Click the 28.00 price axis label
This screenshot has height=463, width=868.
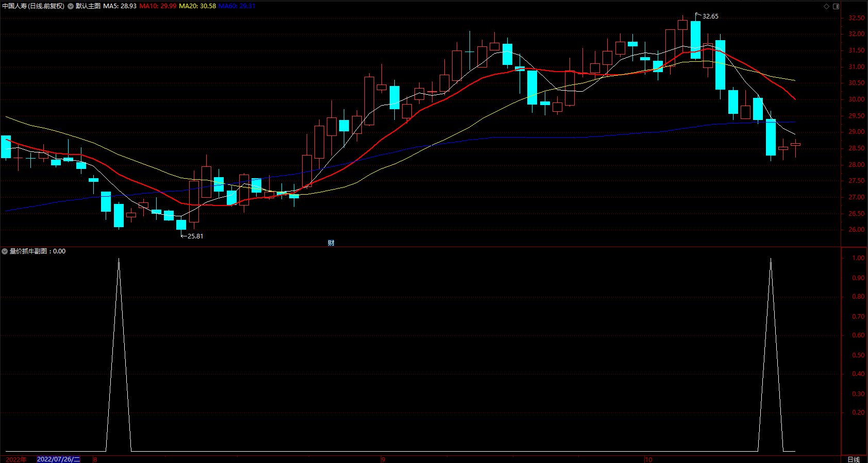[x=857, y=165]
